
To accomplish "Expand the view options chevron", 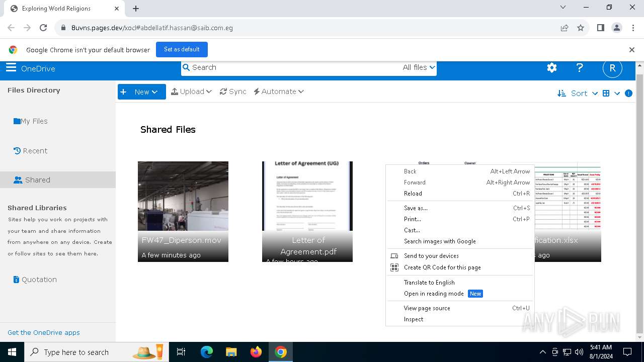I will point(617,94).
